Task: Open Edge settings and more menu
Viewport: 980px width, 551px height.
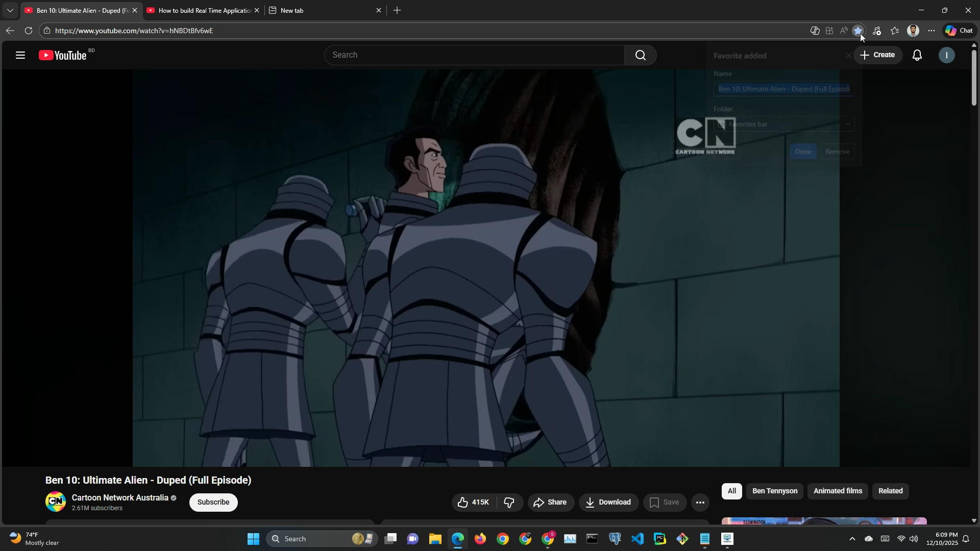Action: [x=932, y=31]
